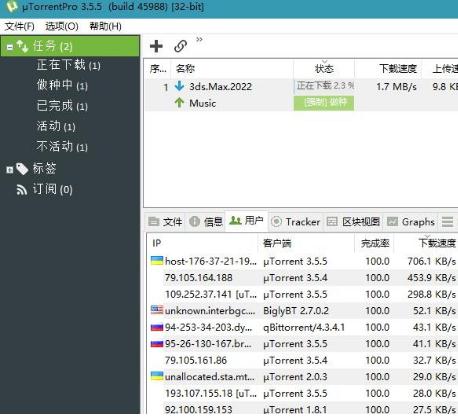Click the 453.9 KB/s speed cell

click(431, 278)
